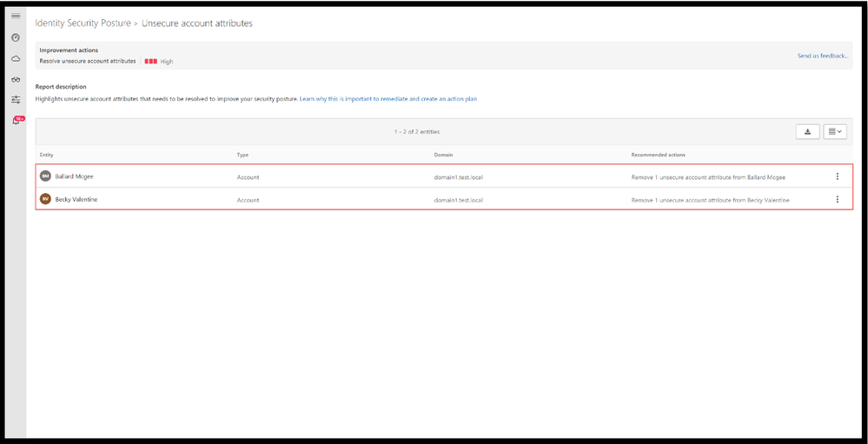The image size is (868, 444).
Task: Click the 'Report description' heading
Action: pos(61,87)
